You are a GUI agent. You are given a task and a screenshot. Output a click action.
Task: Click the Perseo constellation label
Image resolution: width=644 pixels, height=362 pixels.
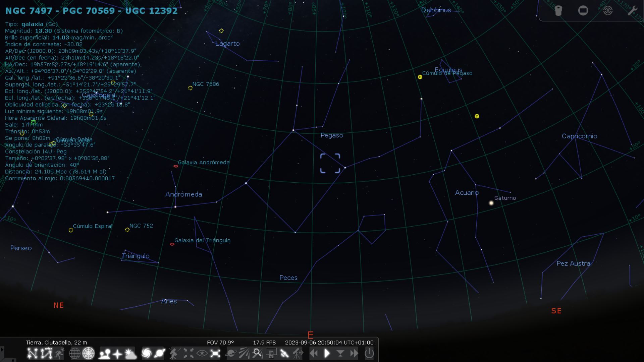point(21,248)
